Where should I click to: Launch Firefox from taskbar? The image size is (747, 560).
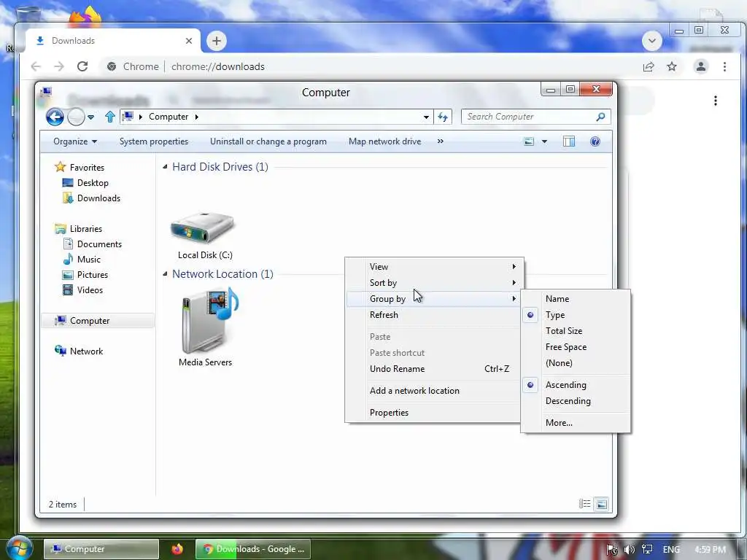point(177,549)
